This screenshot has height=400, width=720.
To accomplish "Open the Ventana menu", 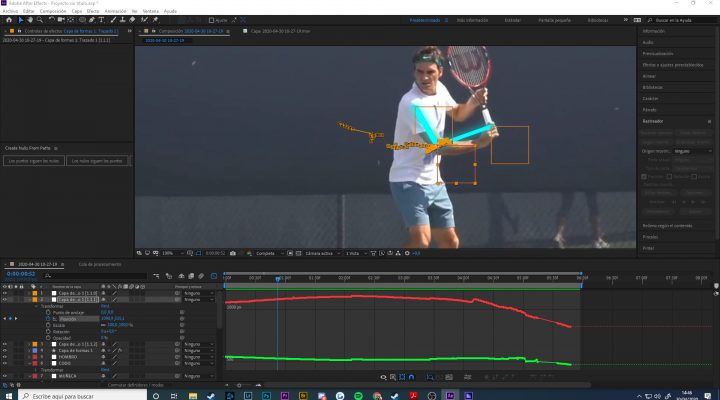I will [151, 11].
